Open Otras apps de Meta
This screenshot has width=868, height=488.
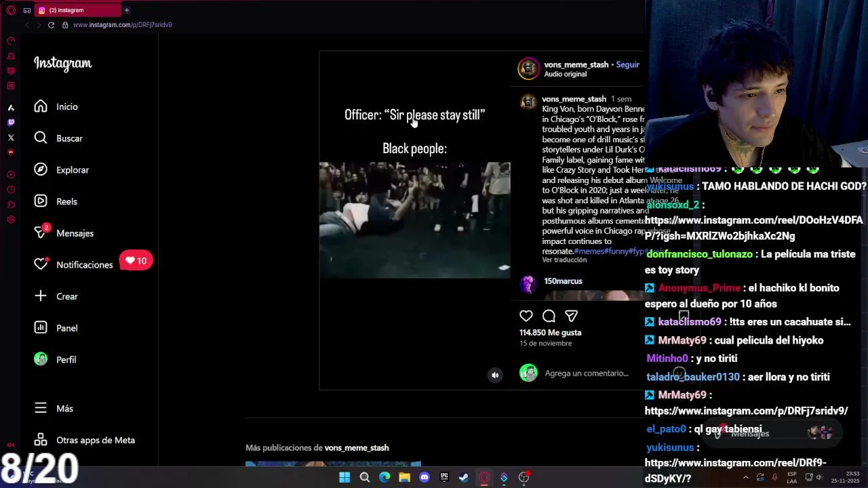[x=85, y=440]
